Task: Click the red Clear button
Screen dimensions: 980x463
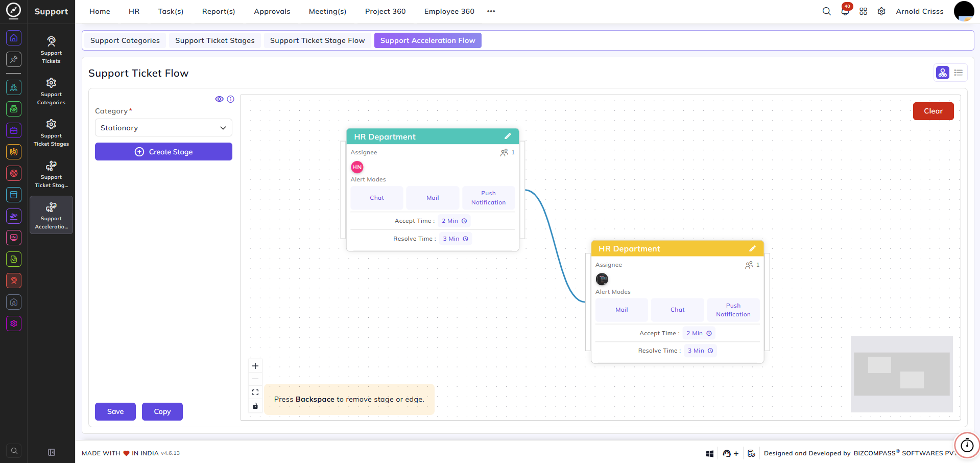Action: coord(933,111)
